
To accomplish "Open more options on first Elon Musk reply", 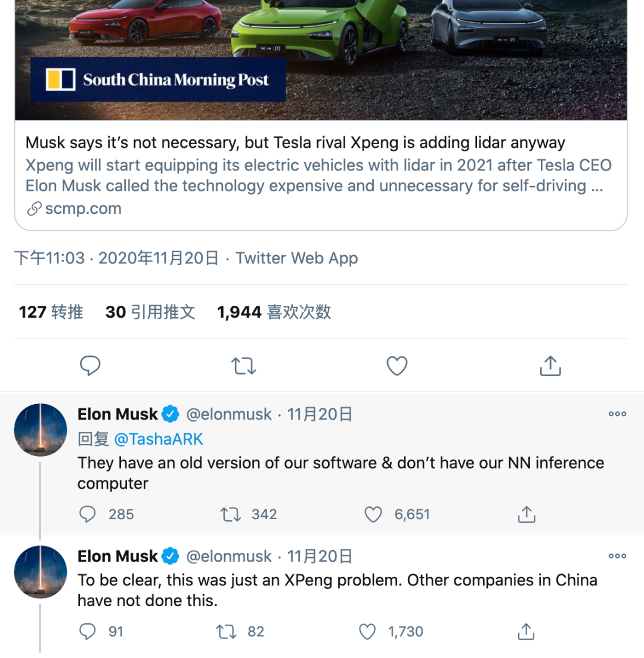I will pyautogui.click(x=617, y=414).
